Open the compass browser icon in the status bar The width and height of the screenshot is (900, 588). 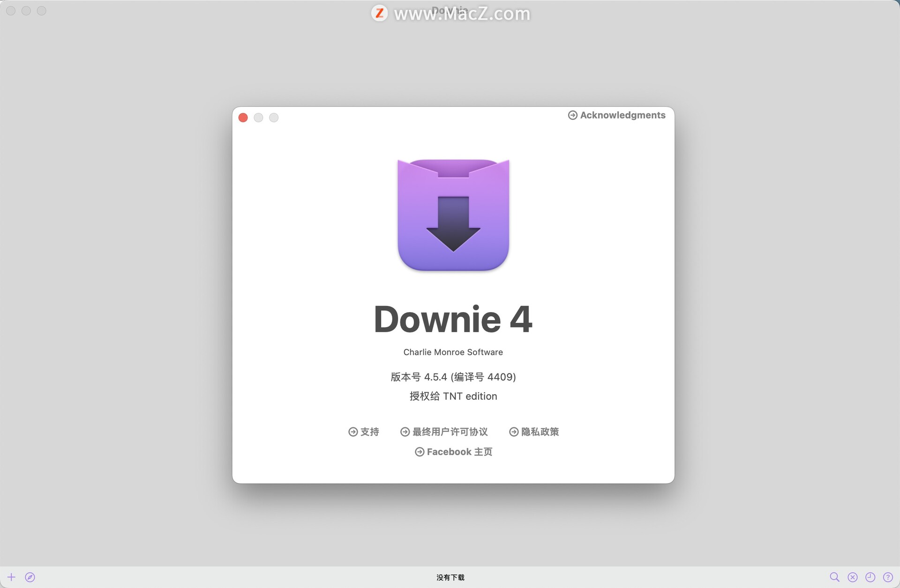[30, 577]
